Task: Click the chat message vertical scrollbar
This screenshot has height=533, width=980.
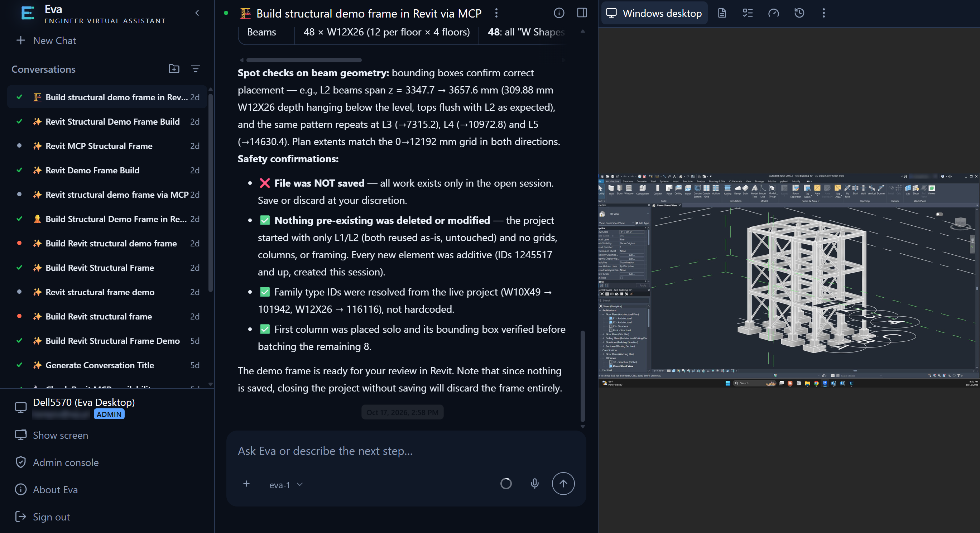Action: coord(582,376)
